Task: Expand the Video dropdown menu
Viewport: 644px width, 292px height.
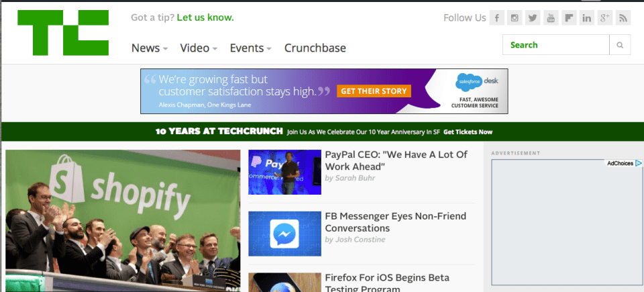Action: coord(199,48)
